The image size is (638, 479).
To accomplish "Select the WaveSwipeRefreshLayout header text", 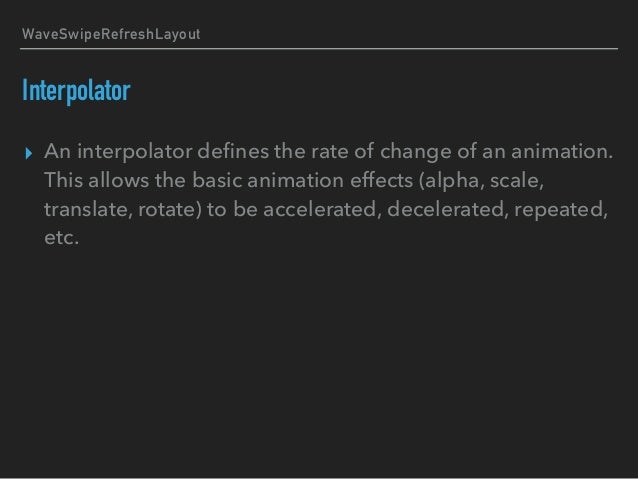I will [x=111, y=34].
